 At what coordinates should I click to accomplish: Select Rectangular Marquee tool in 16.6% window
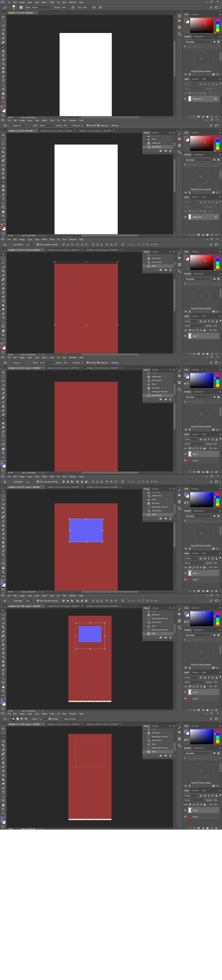[x=3, y=21]
